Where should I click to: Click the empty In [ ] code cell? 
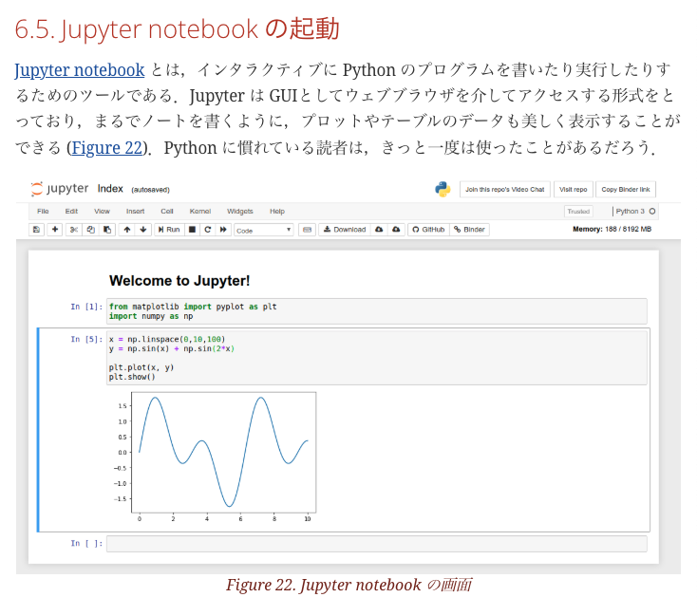376,544
